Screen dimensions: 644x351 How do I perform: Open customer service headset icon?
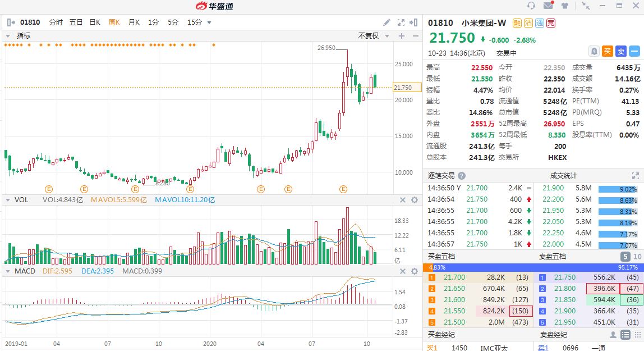click(531, 6)
